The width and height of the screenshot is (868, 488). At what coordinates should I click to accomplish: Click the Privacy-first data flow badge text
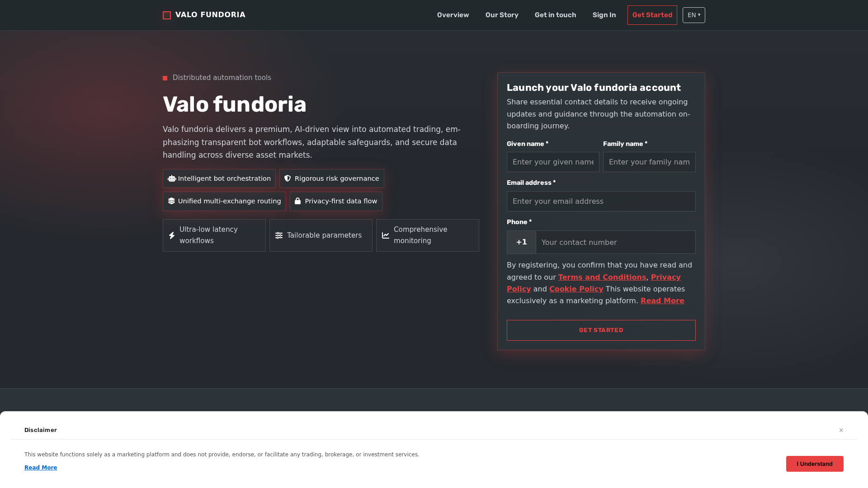[x=341, y=201]
